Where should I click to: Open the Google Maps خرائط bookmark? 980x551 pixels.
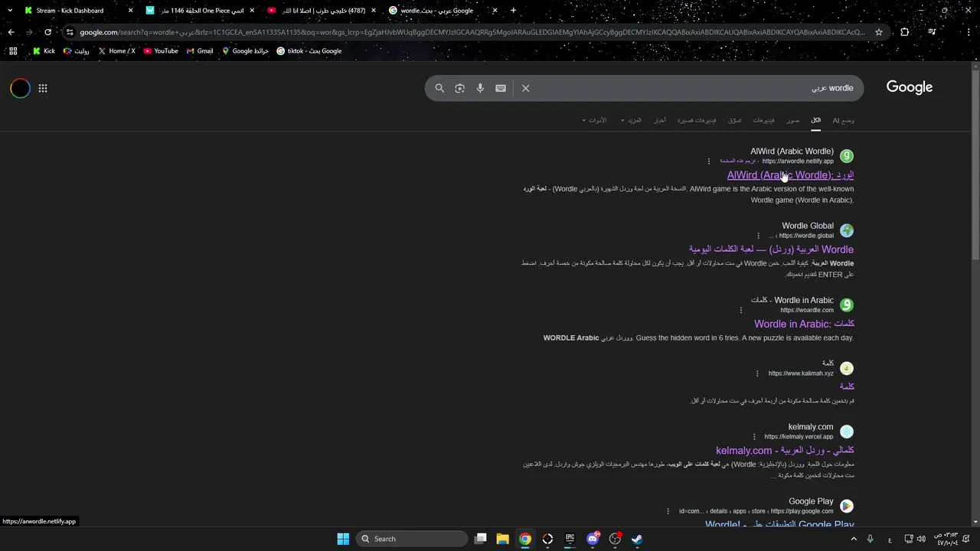245,51
